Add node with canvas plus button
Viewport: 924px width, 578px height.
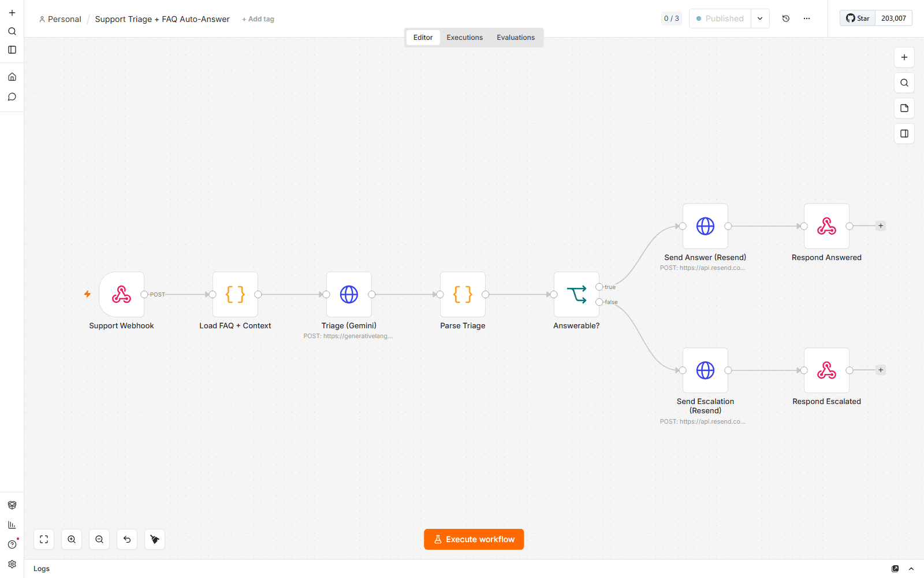pos(904,57)
